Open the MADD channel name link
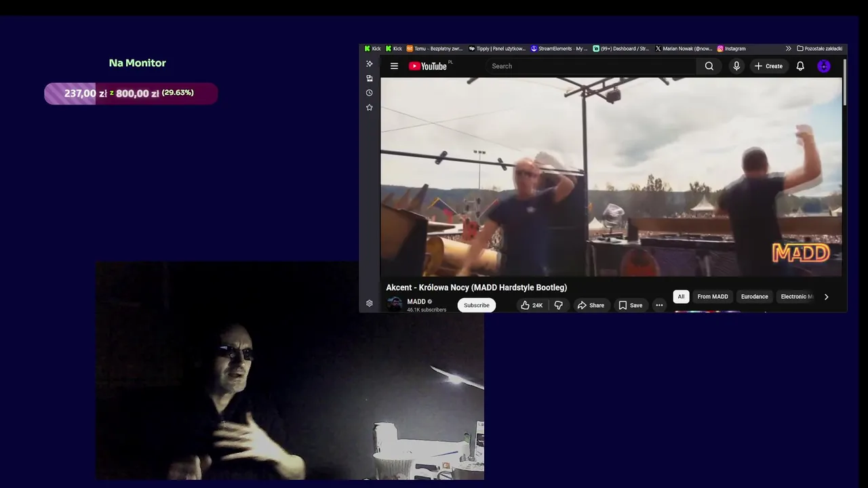Viewport: 868px width, 488px height. point(416,302)
